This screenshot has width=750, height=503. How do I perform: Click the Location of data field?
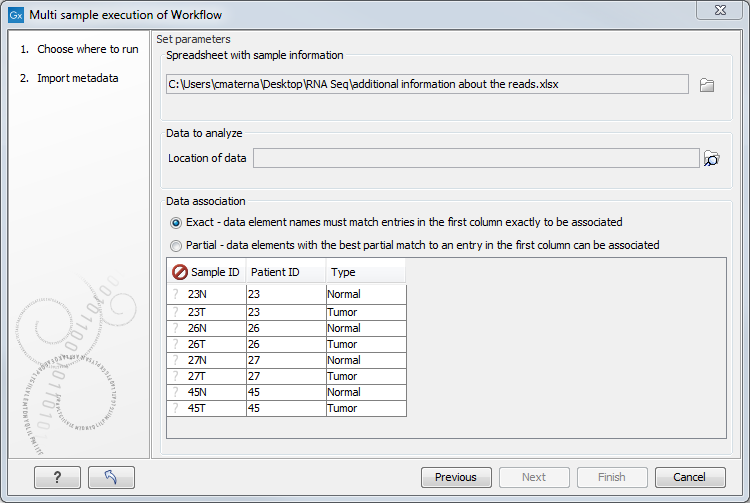pyautogui.click(x=476, y=158)
